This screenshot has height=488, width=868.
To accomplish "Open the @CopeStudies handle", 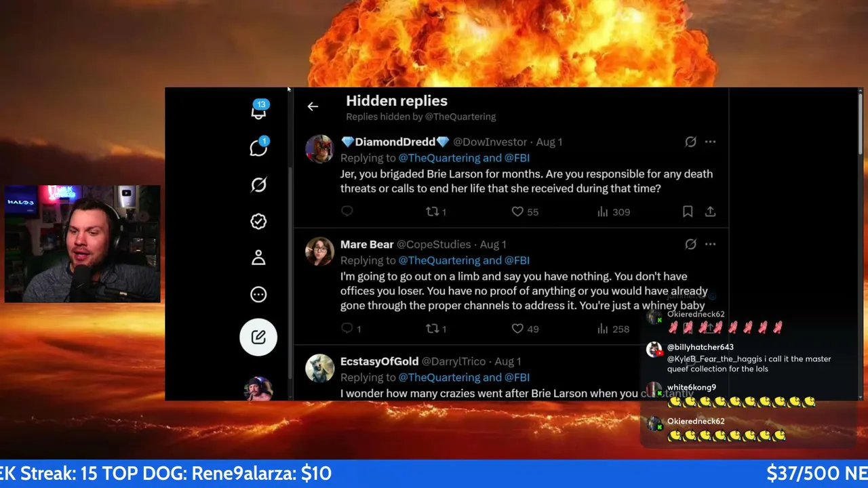I will (x=433, y=244).
